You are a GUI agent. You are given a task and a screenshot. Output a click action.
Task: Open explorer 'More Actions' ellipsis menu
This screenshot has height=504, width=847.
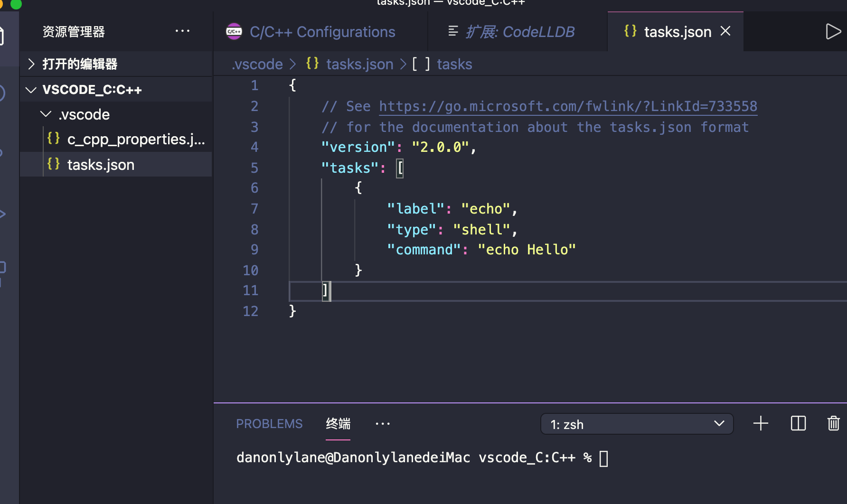pos(183,30)
